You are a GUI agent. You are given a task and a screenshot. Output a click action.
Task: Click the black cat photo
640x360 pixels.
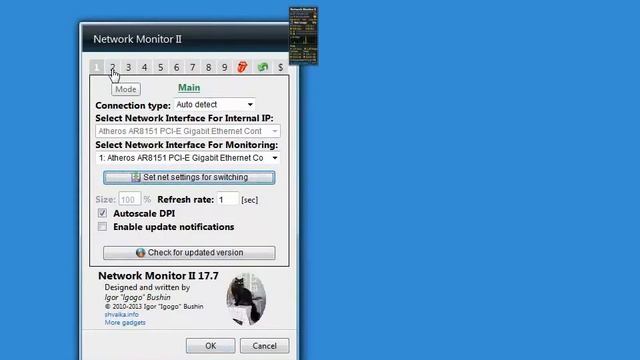pos(246,300)
